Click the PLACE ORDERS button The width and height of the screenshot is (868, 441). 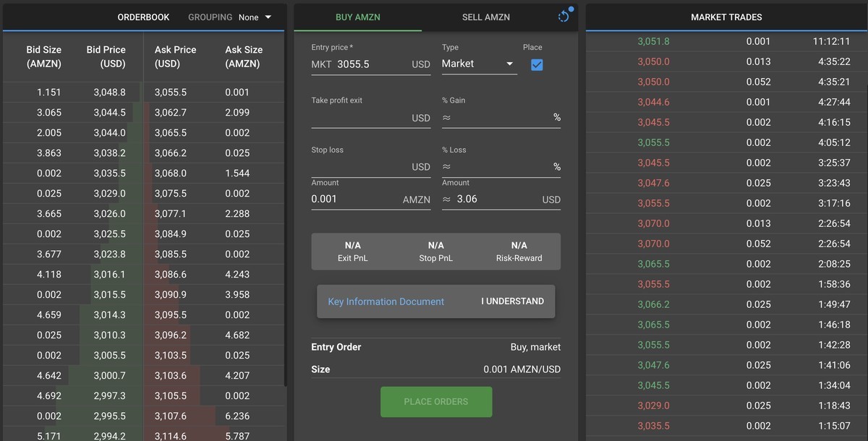point(436,402)
